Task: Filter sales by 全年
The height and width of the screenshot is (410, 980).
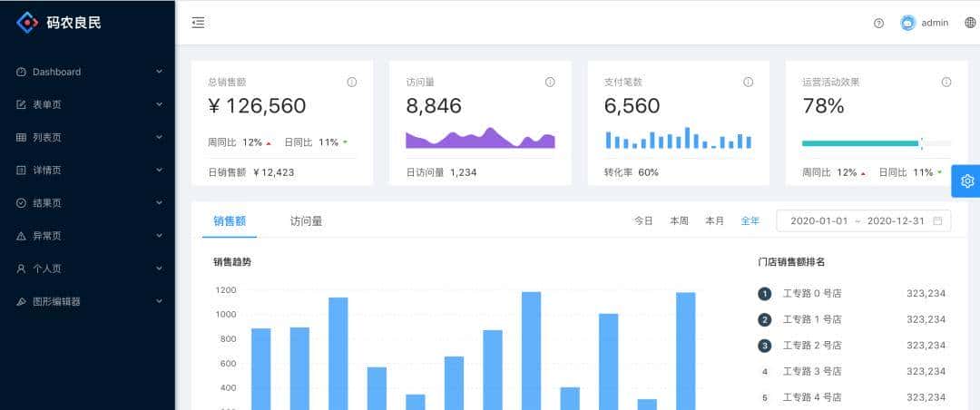Action: (750, 220)
